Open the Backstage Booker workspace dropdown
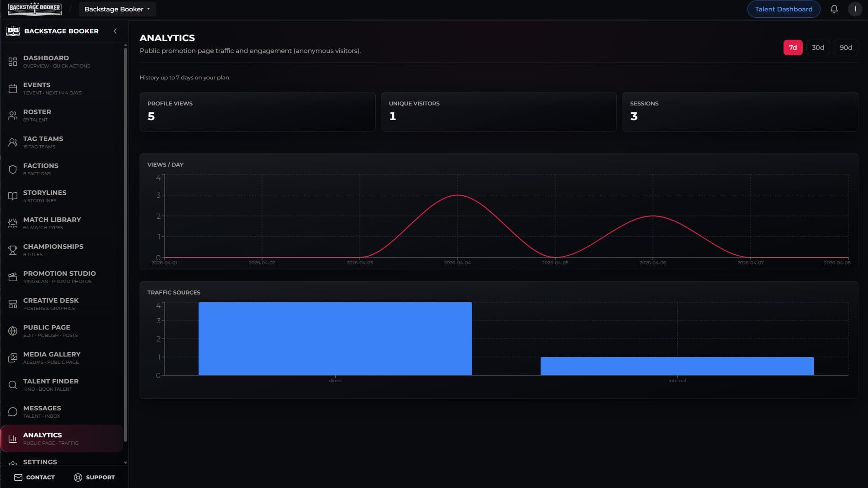This screenshot has height=488, width=868. (117, 9)
